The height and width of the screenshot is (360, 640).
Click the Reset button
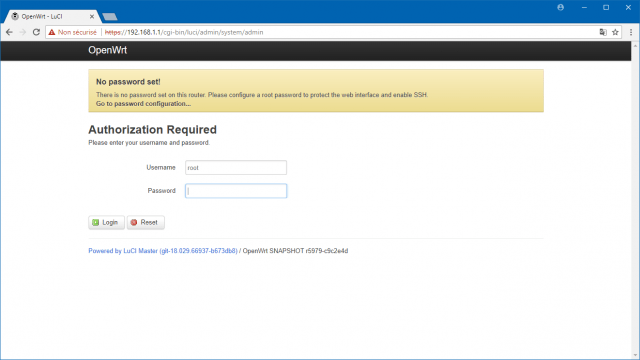pyautogui.click(x=146, y=222)
